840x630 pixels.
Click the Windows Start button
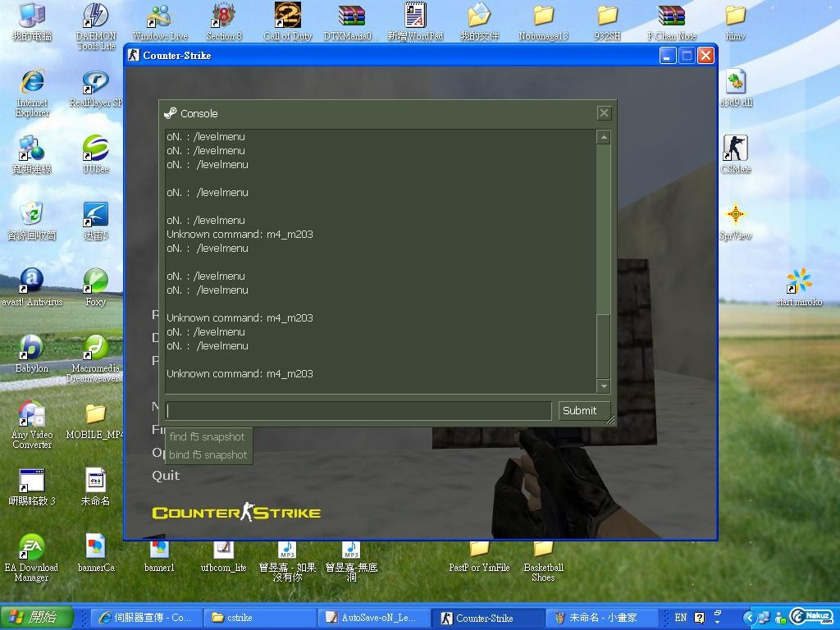[x=36, y=617]
